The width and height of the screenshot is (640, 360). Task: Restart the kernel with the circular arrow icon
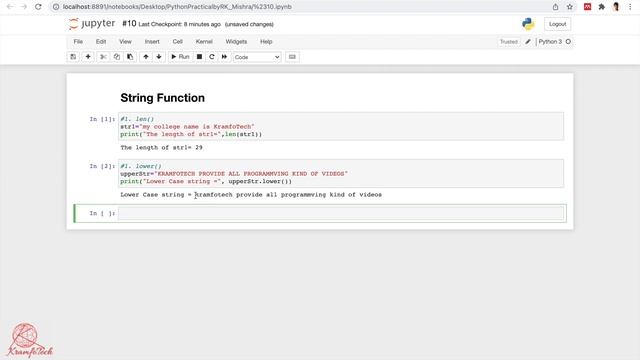click(212, 57)
